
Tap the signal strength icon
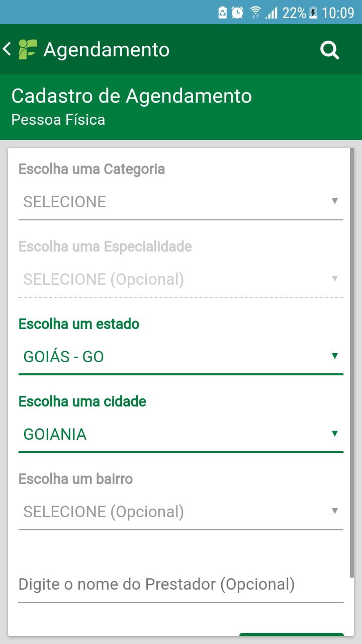272,13
